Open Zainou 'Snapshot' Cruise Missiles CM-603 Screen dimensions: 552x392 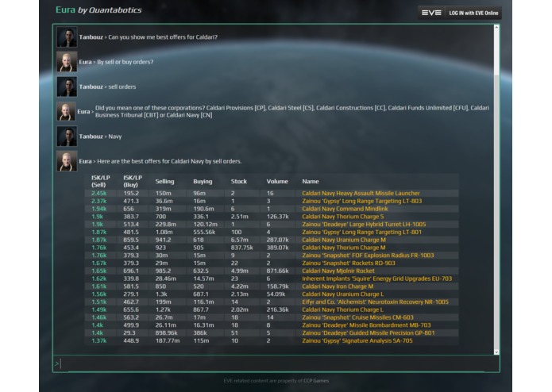[x=357, y=317]
